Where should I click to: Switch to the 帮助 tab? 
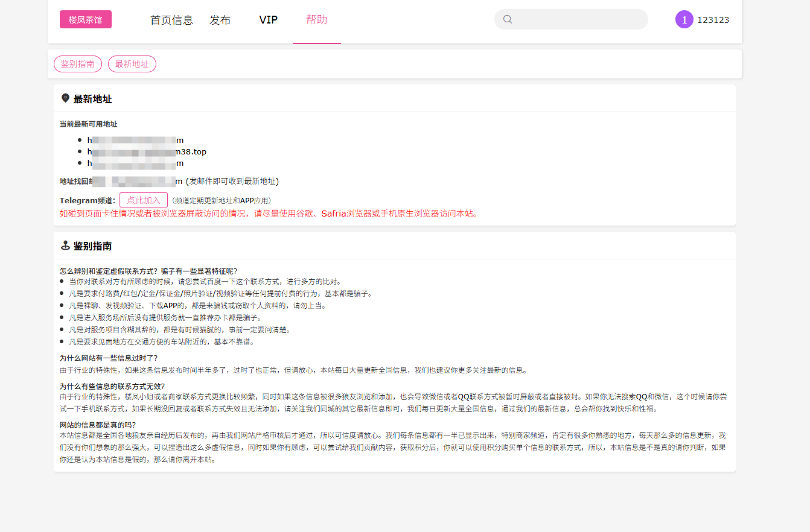click(316, 20)
